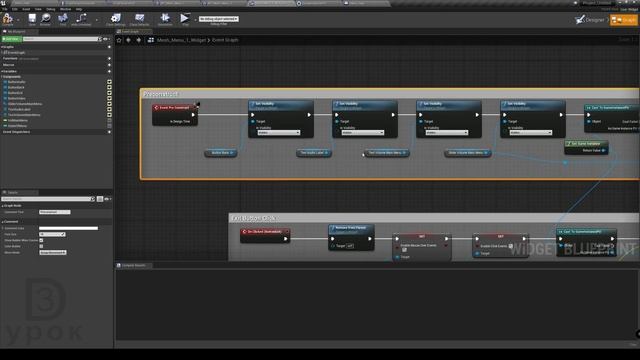Toggle the Hide Unrelated toolbar icon
This screenshot has width=640, height=360.
point(81,19)
